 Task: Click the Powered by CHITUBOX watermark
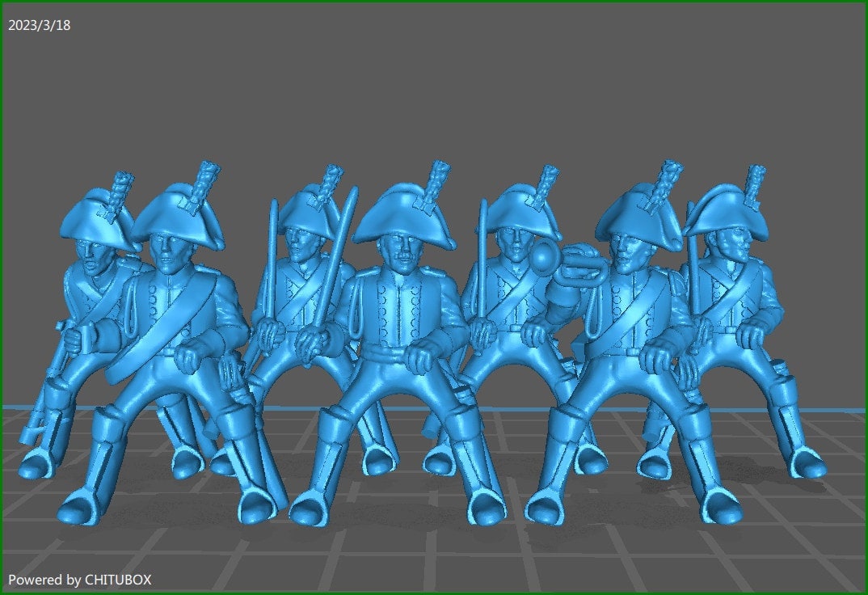click(x=79, y=580)
